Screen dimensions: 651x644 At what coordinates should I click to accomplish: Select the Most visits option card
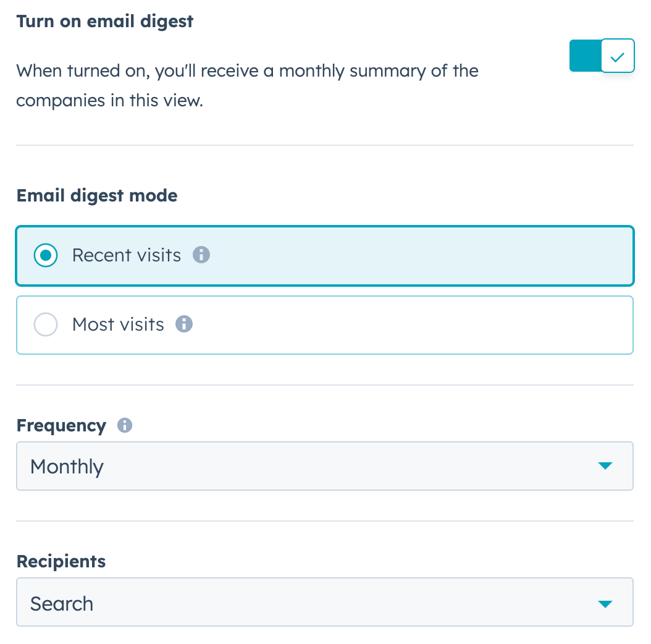coord(325,324)
